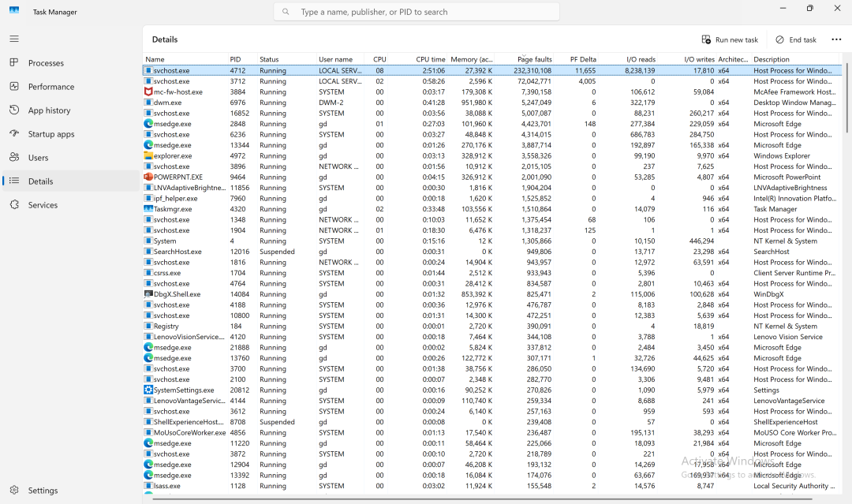
Task: Select the LNVAdaptiveBrightness process row
Action: pos(492,188)
